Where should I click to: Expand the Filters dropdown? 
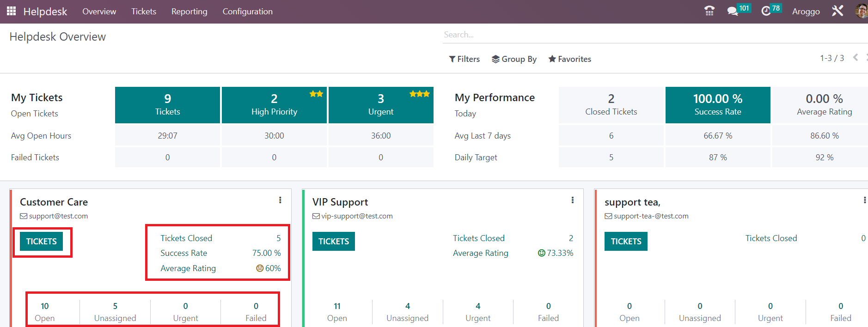(465, 59)
